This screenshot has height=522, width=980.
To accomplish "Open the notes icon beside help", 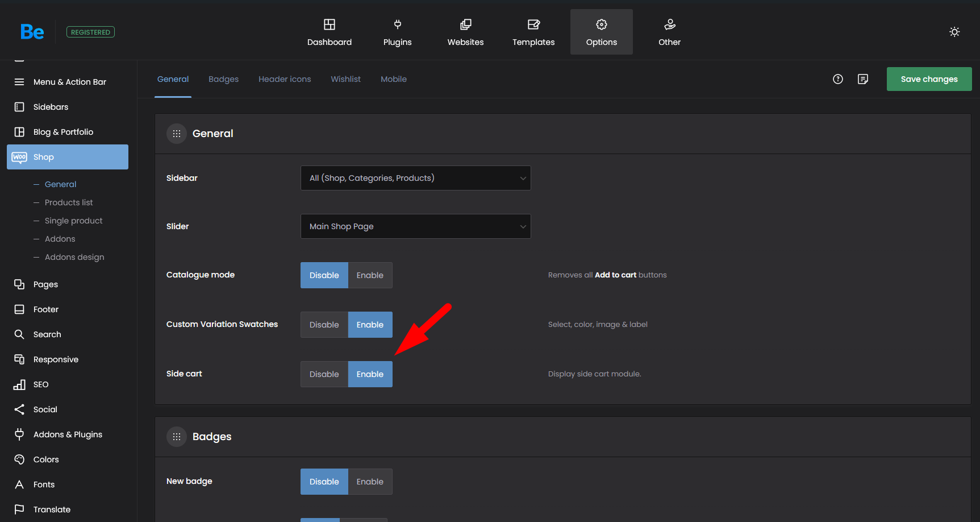I will pyautogui.click(x=863, y=79).
